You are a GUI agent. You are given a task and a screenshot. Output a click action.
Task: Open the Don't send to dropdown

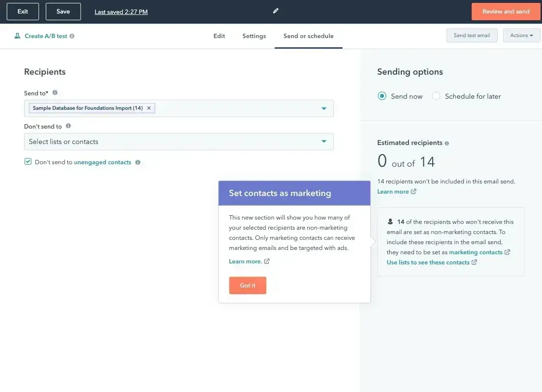(324, 142)
